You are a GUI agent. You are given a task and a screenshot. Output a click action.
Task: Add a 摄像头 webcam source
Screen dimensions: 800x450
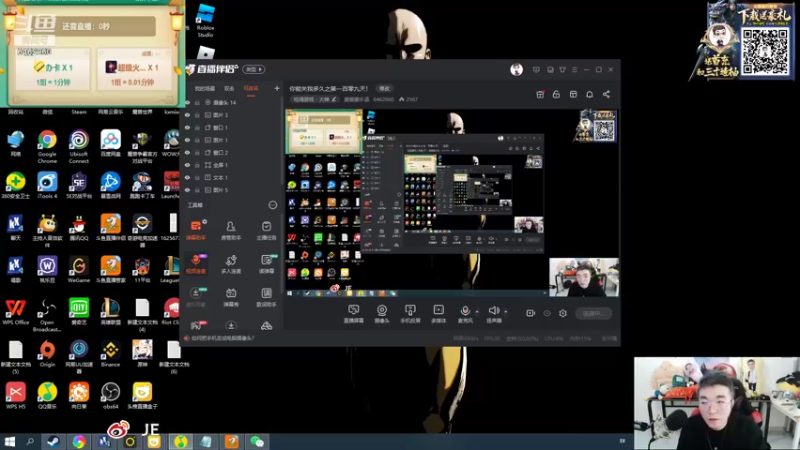(x=382, y=313)
